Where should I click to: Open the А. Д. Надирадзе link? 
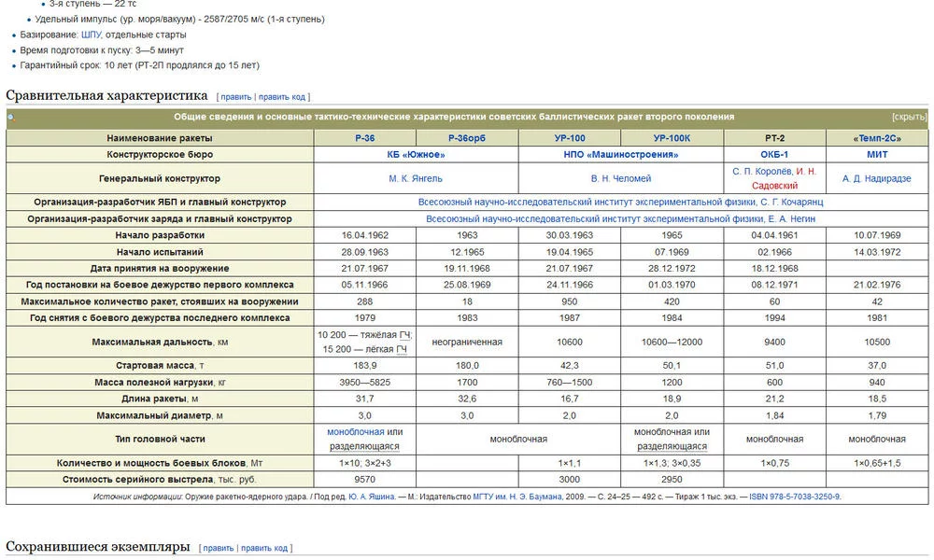pos(877,178)
